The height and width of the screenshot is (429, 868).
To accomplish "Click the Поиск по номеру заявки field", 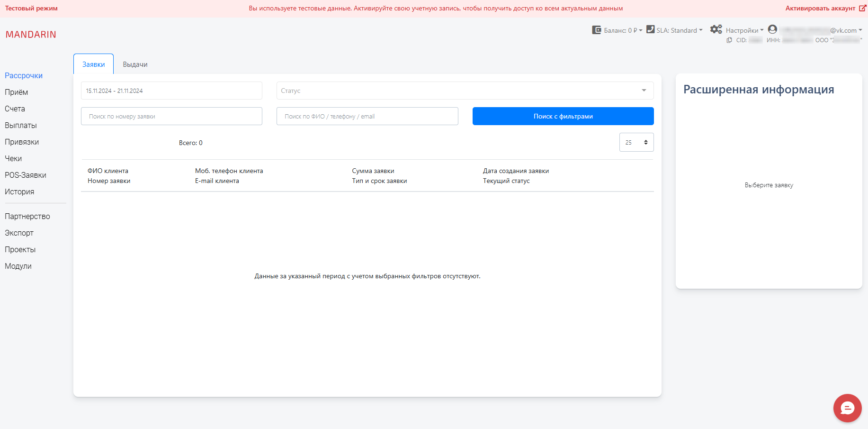I will (171, 116).
